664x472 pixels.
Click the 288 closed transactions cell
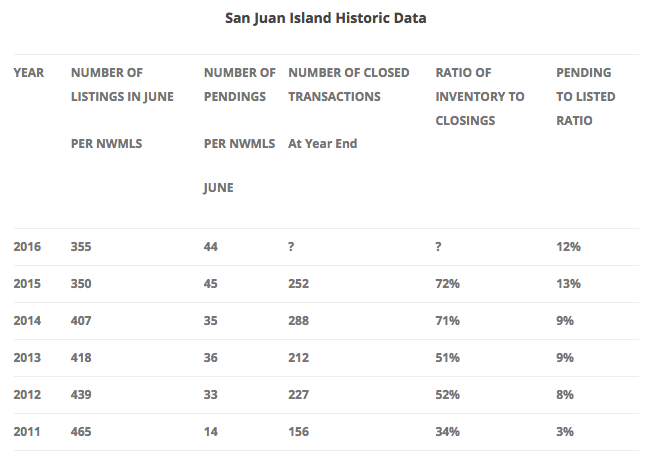coord(299,320)
